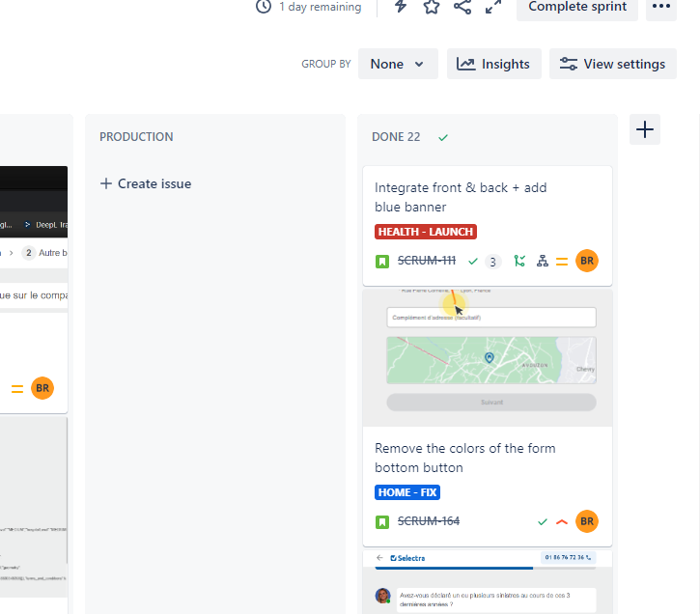Click the story type icon for SCRUM-111
This screenshot has width=700, height=614.
tap(382, 261)
